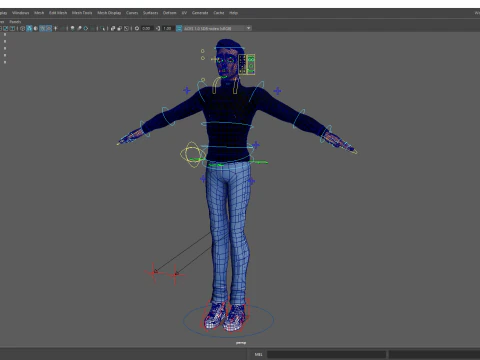This screenshot has width=480, height=360.
Task: Open the Generate menu
Action: 200,13
